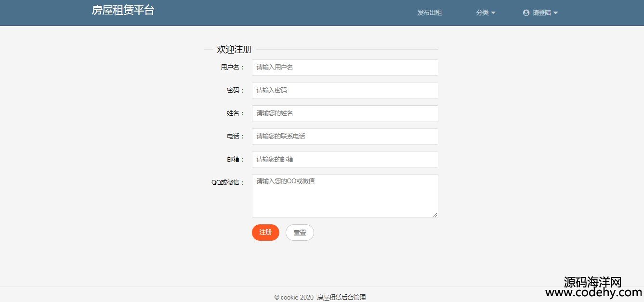Image resolution: width=644 pixels, height=302 pixels.
Task: Click the user avatar icon beside 请登陆
Action: [526, 13]
